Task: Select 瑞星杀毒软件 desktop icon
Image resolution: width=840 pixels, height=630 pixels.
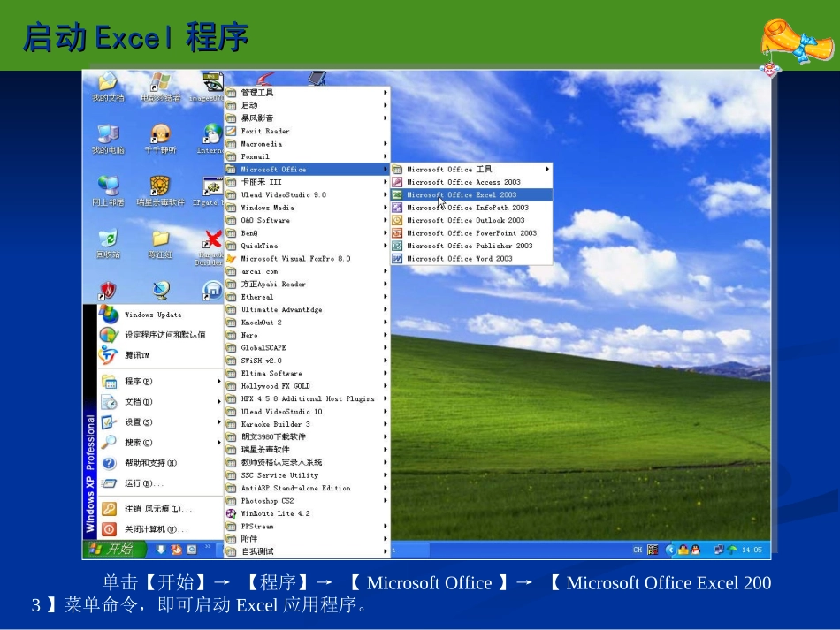Action: pyautogui.click(x=160, y=191)
